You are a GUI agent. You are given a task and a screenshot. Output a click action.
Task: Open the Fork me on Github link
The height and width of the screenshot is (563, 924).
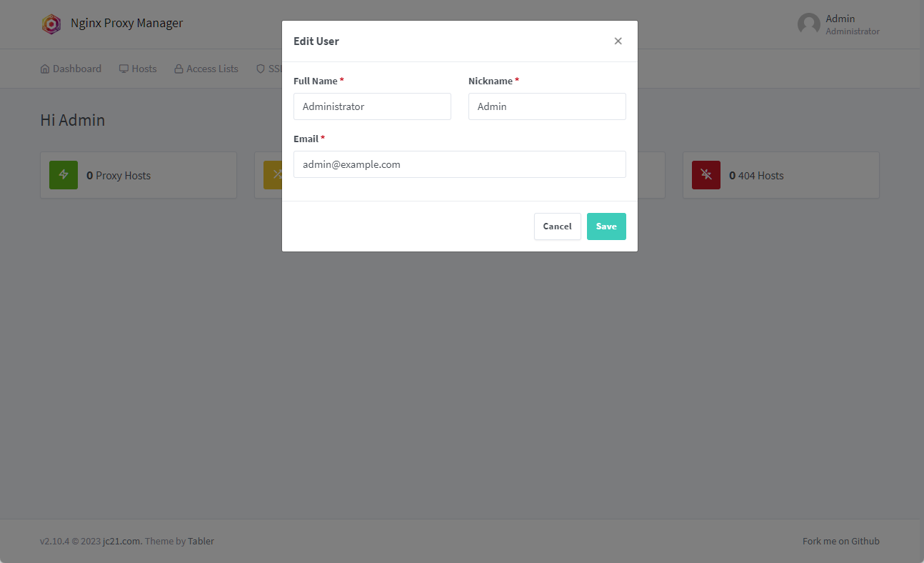point(840,541)
